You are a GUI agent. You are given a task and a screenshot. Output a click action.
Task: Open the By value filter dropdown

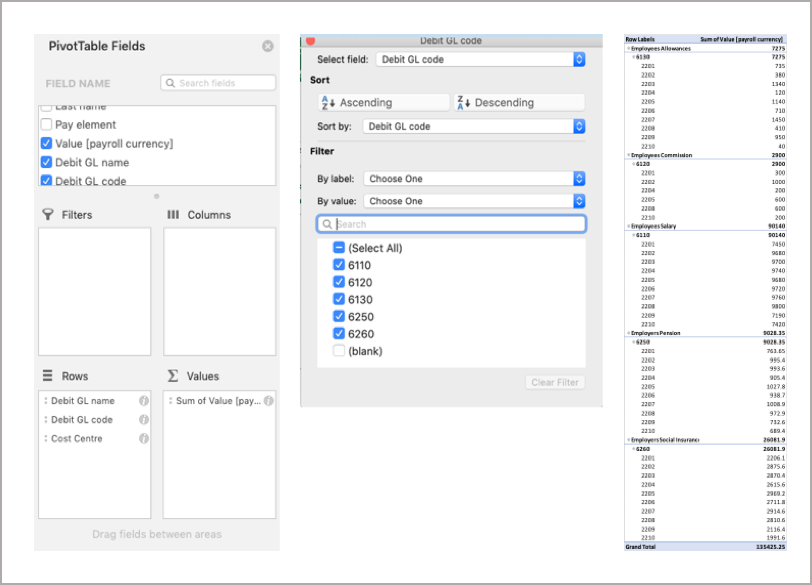pos(474,201)
